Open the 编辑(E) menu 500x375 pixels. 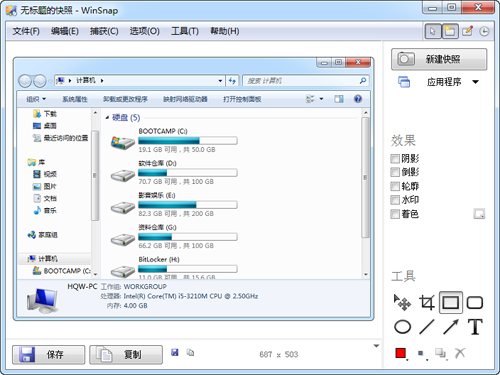[65, 31]
